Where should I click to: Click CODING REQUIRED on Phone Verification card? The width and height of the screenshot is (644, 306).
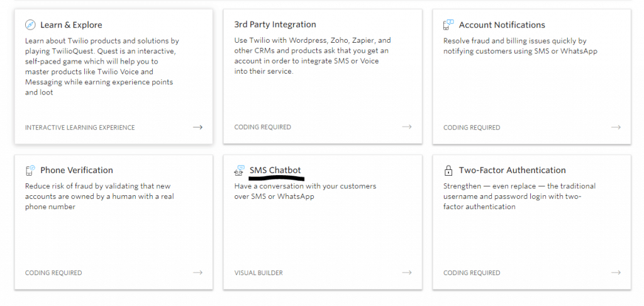pos(53,273)
